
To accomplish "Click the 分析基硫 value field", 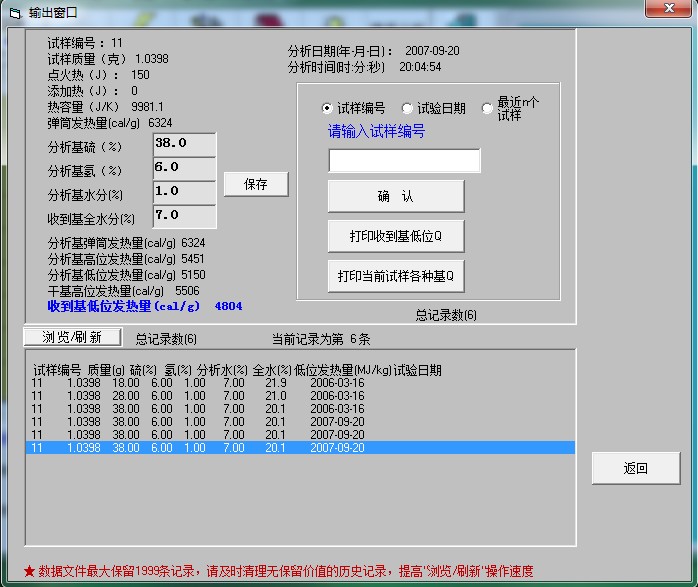I will (x=184, y=143).
